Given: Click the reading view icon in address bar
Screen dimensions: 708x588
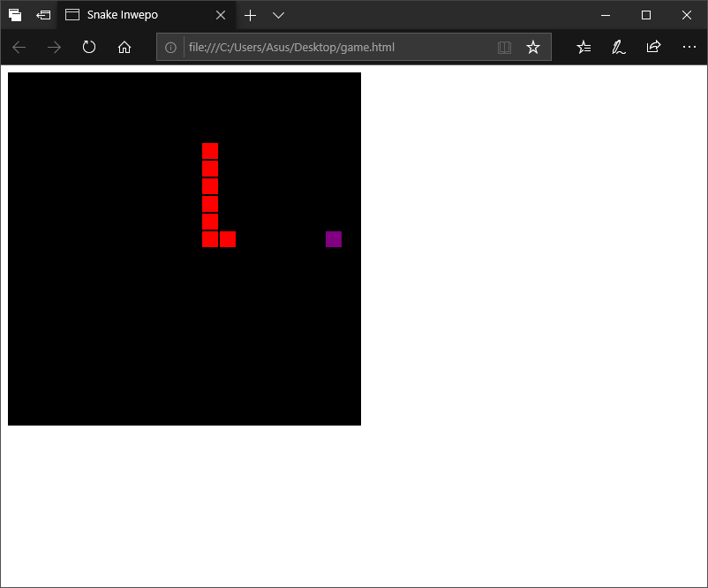Looking at the screenshot, I should tap(504, 48).
